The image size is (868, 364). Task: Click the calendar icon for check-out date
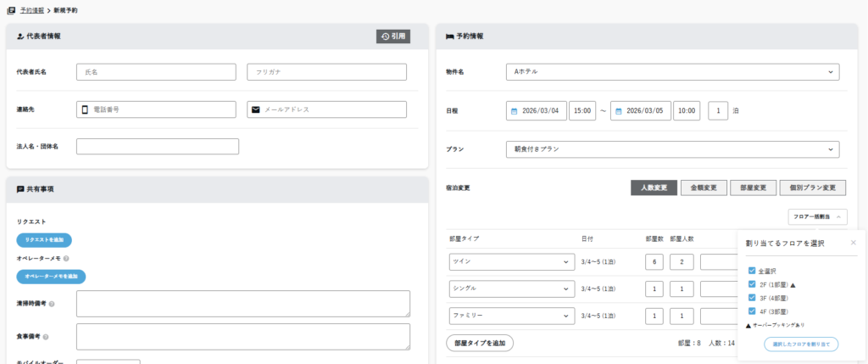tap(620, 110)
